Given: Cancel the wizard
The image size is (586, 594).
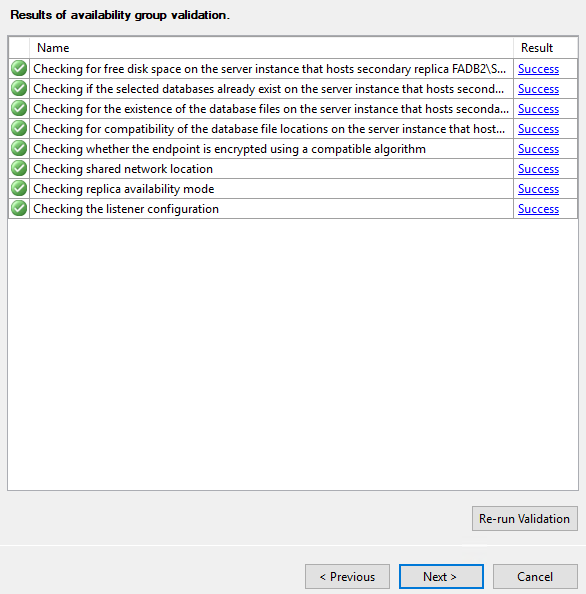Looking at the screenshot, I should click(x=535, y=577).
